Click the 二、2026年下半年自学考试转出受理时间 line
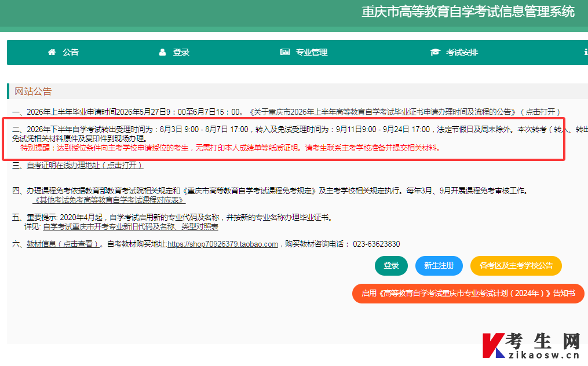588x366 pixels. click(x=300, y=129)
